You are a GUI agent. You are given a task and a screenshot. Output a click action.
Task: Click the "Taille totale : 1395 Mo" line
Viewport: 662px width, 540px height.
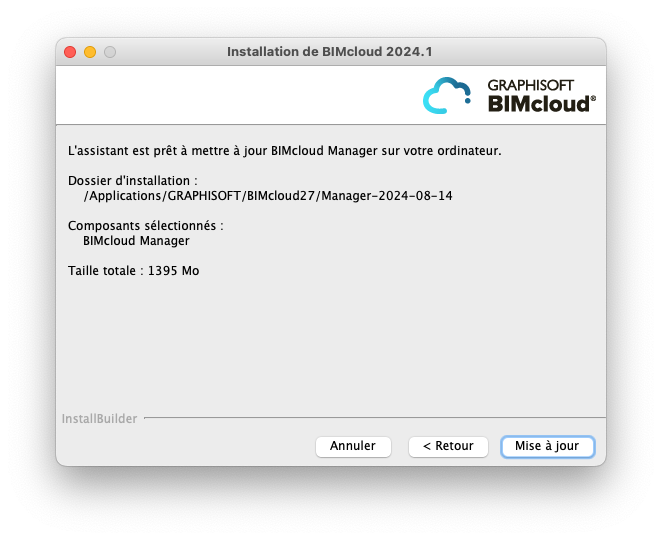133,271
